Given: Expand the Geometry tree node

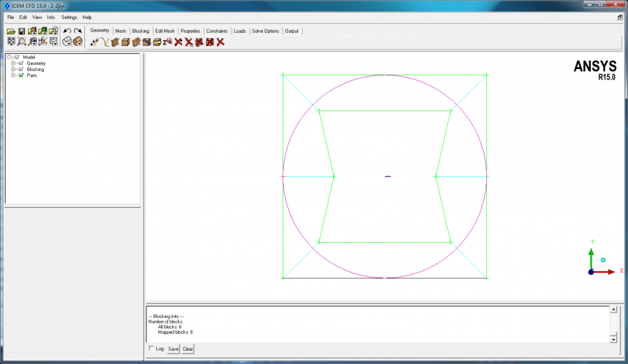Looking at the screenshot, I should (13, 63).
